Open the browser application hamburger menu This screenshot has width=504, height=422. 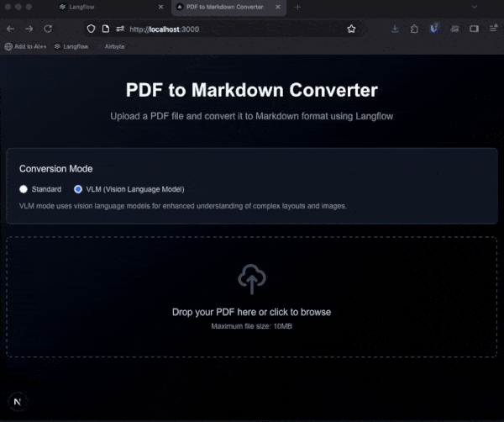493,29
